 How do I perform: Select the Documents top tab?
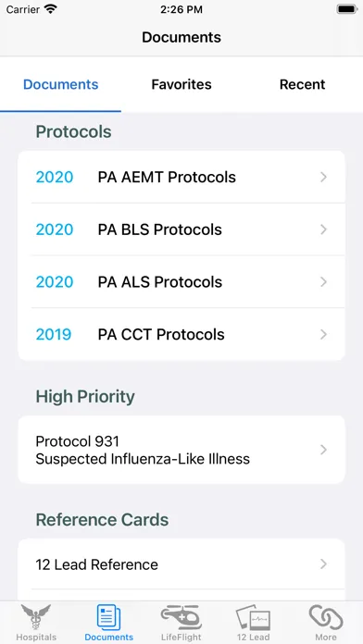[60, 84]
